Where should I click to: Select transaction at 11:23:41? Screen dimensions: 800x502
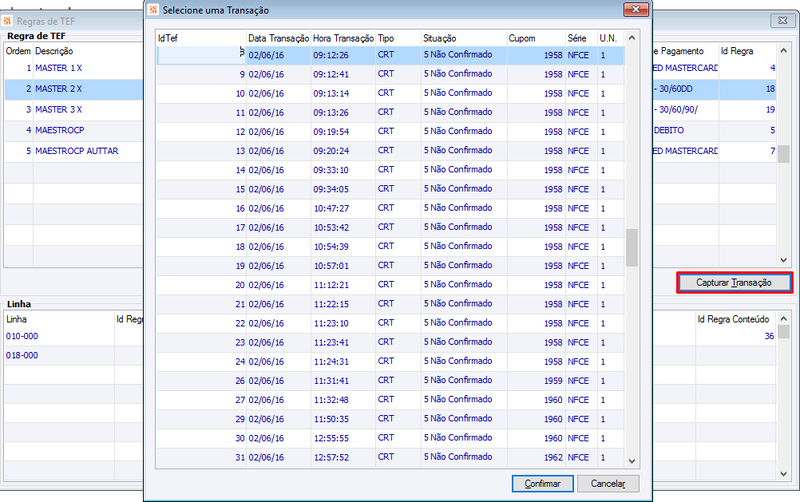390,342
